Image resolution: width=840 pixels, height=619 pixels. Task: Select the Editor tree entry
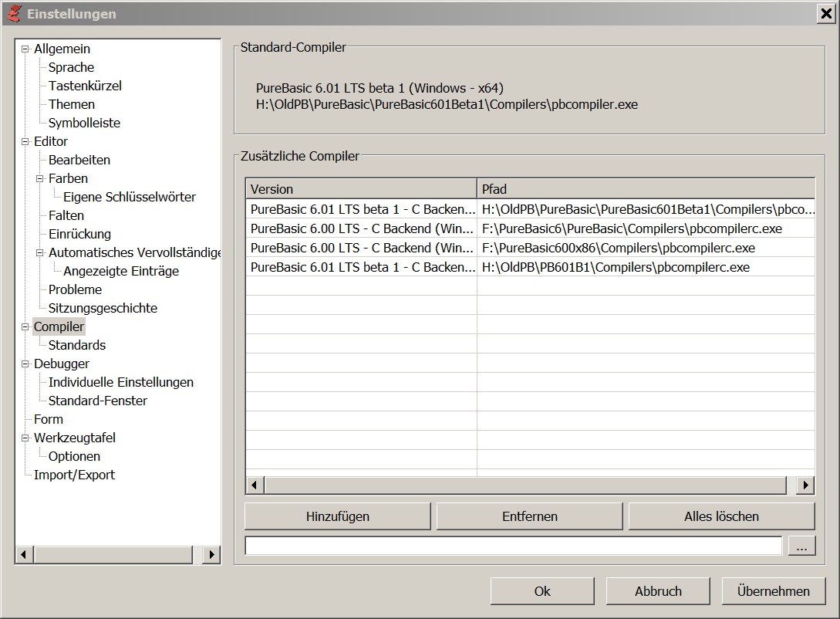(x=51, y=141)
